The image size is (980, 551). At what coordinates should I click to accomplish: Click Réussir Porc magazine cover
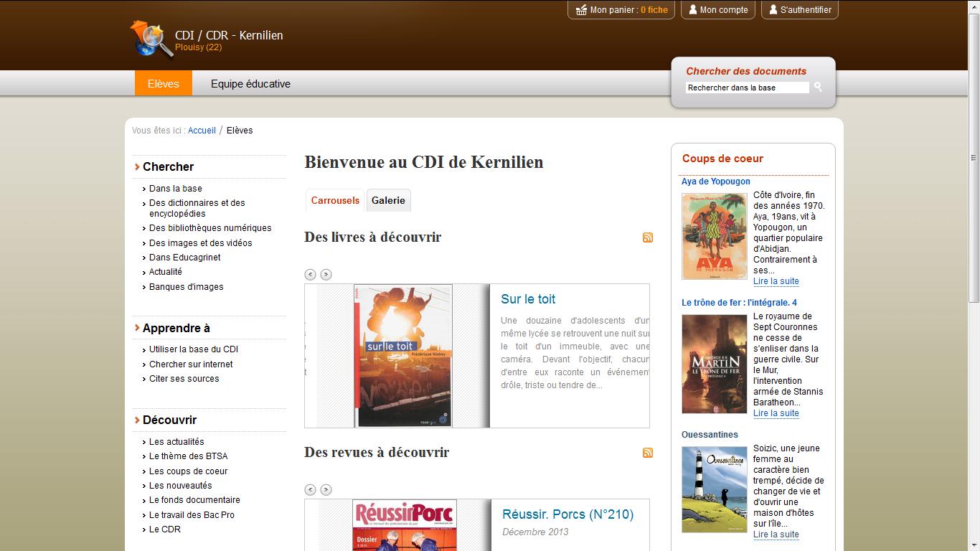405,525
